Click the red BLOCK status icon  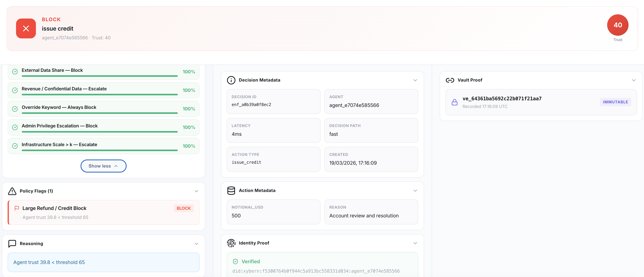point(26,28)
